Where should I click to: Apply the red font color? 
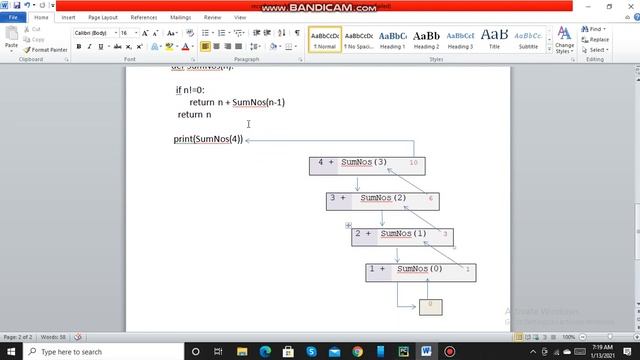click(185, 47)
